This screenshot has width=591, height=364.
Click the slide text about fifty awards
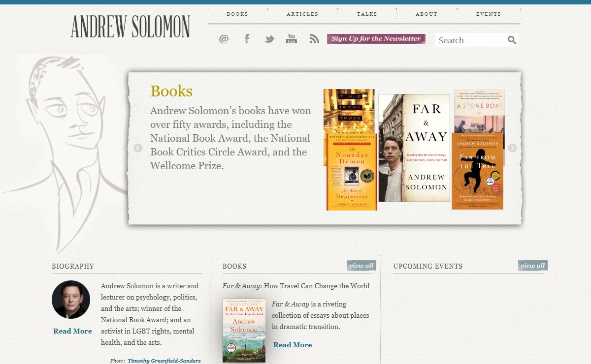point(230,138)
